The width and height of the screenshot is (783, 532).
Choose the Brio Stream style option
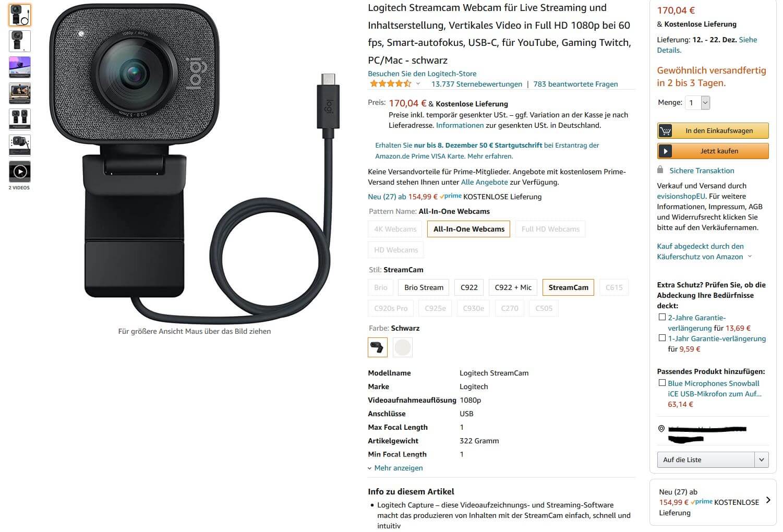click(x=424, y=287)
